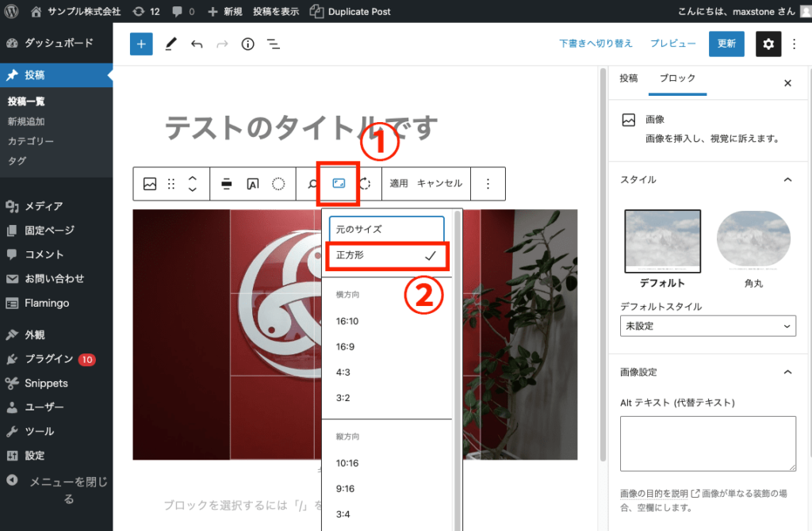Click the 更新 button to update the post
812x531 pixels.
pyautogui.click(x=726, y=44)
